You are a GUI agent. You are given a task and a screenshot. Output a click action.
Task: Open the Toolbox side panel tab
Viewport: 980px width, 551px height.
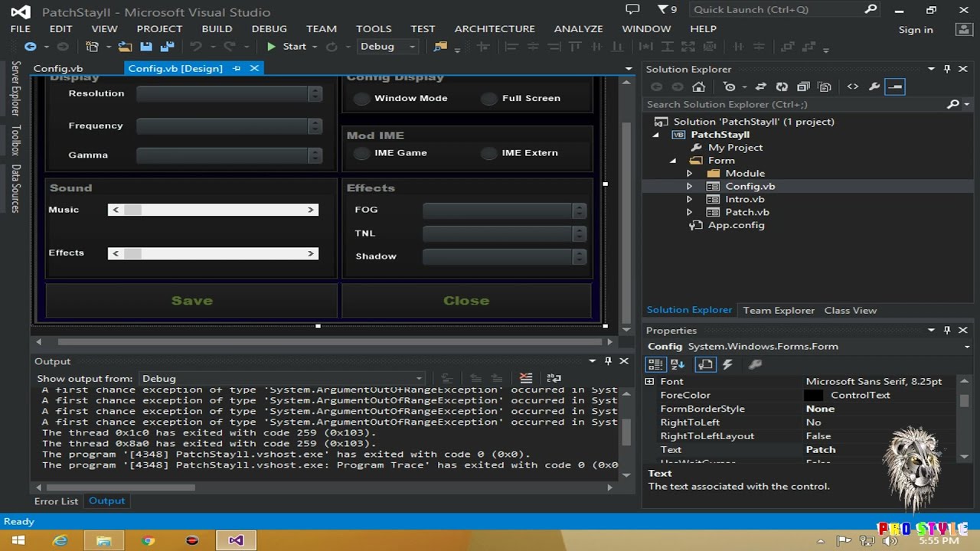click(16, 140)
